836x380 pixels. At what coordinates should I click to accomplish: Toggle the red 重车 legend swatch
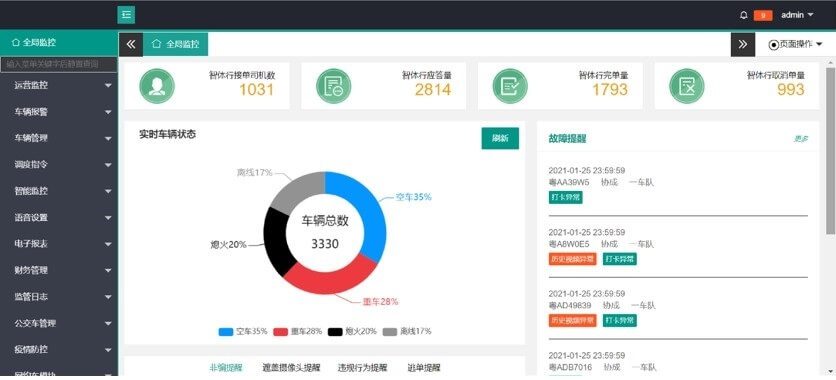[x=280, y=332]
